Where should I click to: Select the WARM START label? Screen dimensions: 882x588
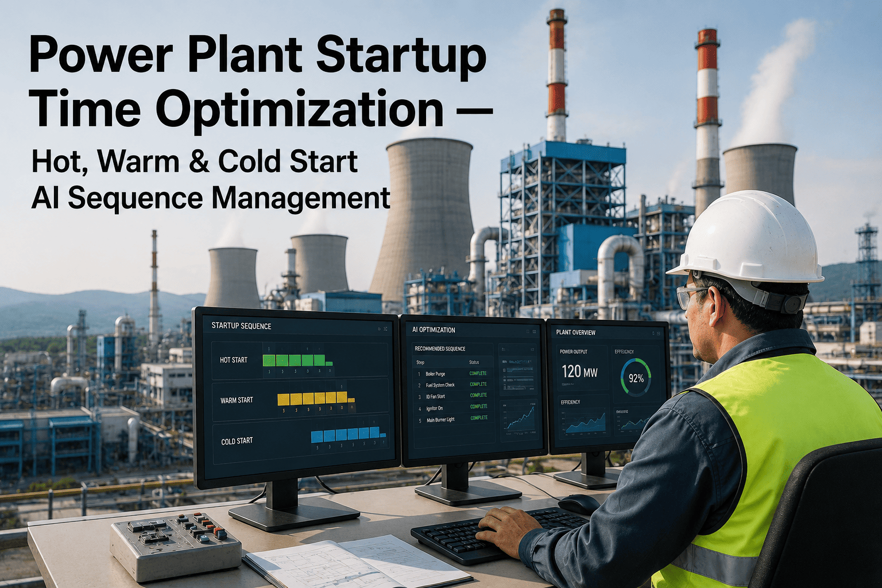coord(237,400)
